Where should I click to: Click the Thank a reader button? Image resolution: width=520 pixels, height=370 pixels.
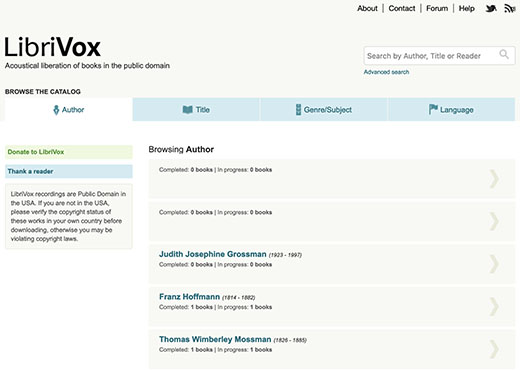[x=69, y=171]
